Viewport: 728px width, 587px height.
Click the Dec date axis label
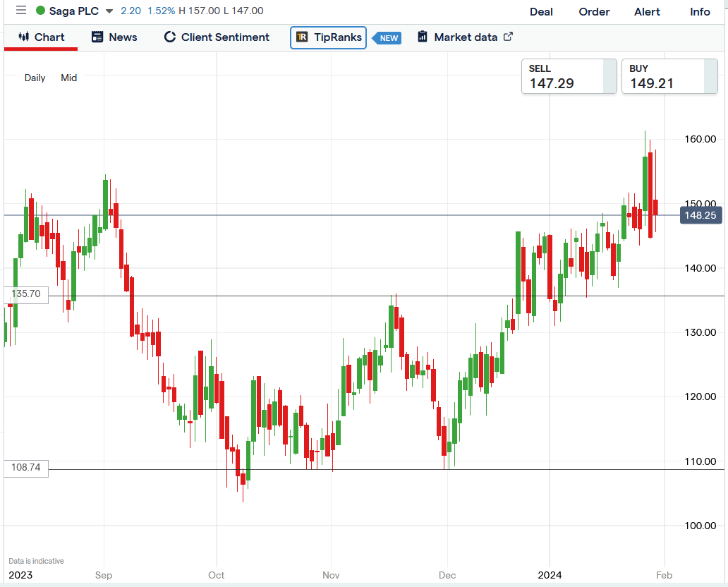coord(447,575)
